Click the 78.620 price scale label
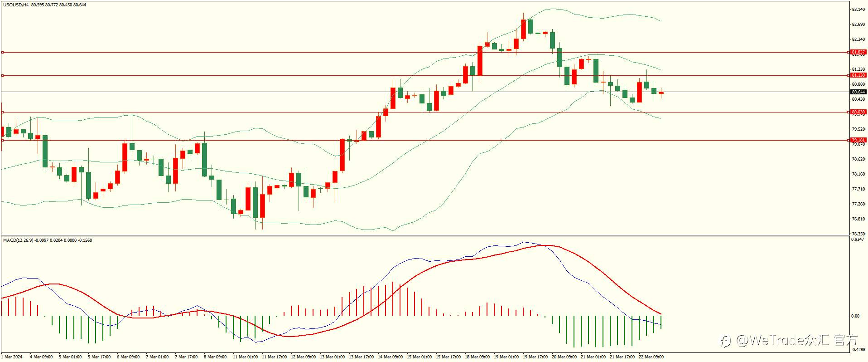Viewport: 868px width, 362px height. coord(858,159)
